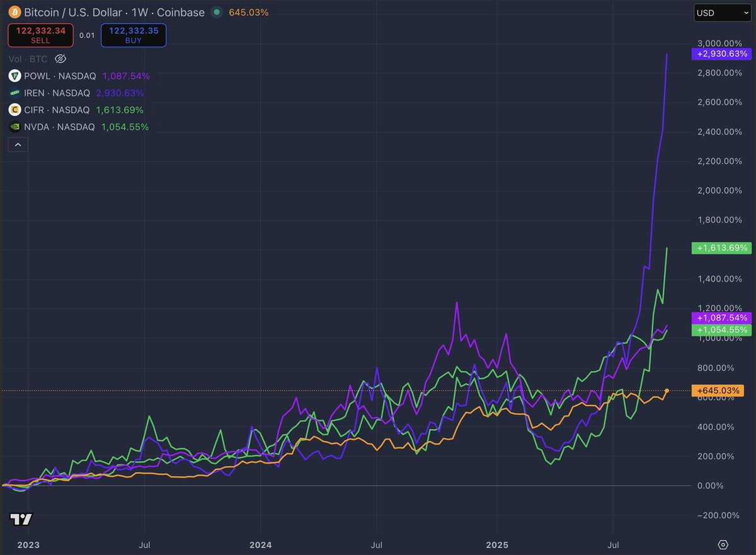Click the −200.00% scale tick label
The height and width of the screenshot is (555, 756).
click(x=718, y=515)
